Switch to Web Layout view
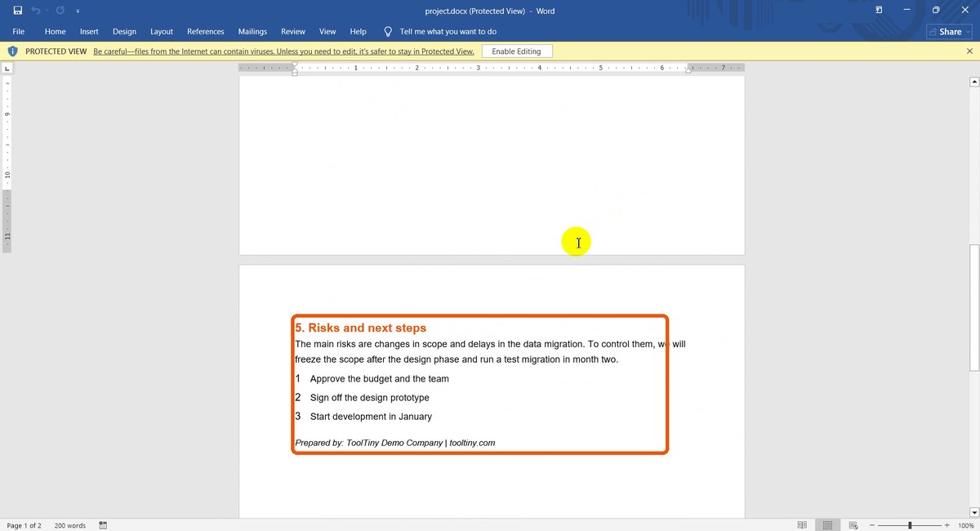 (853, 525)
